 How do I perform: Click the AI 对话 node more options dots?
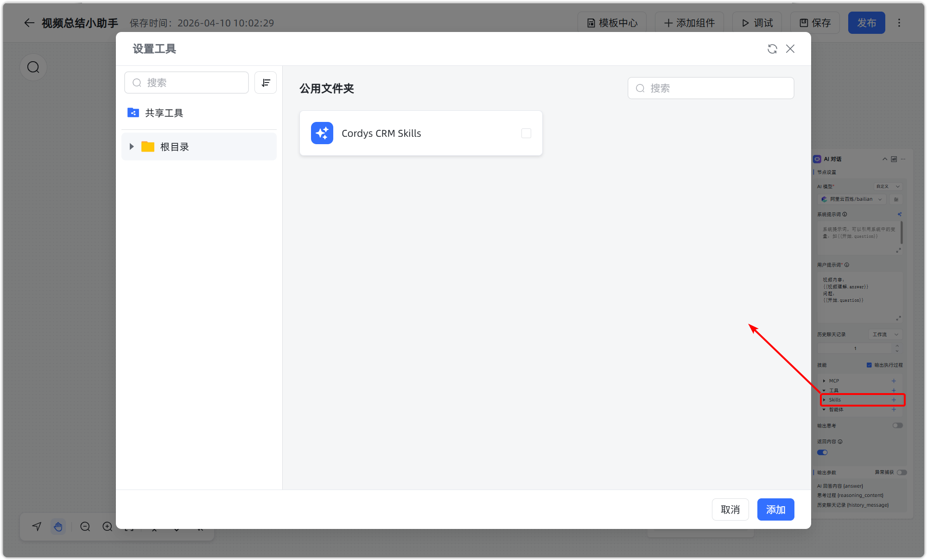pyautogui.click(x=903, y=159)
